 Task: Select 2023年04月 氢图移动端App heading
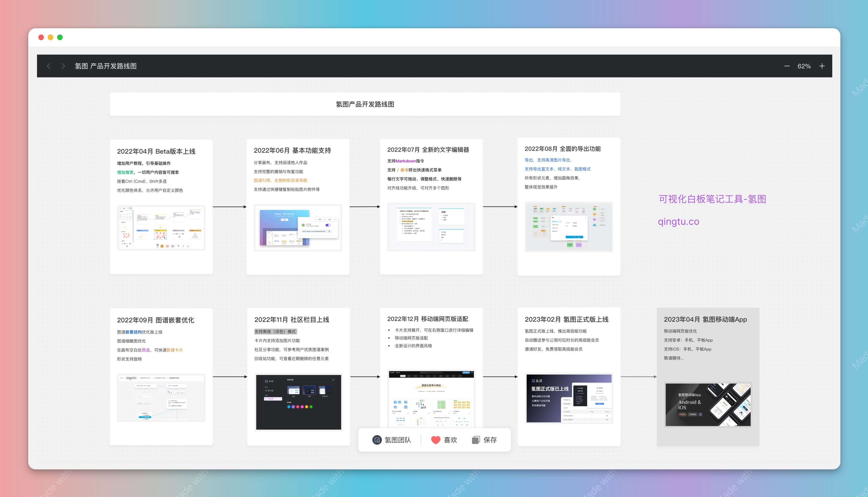(x=705, y=319)
